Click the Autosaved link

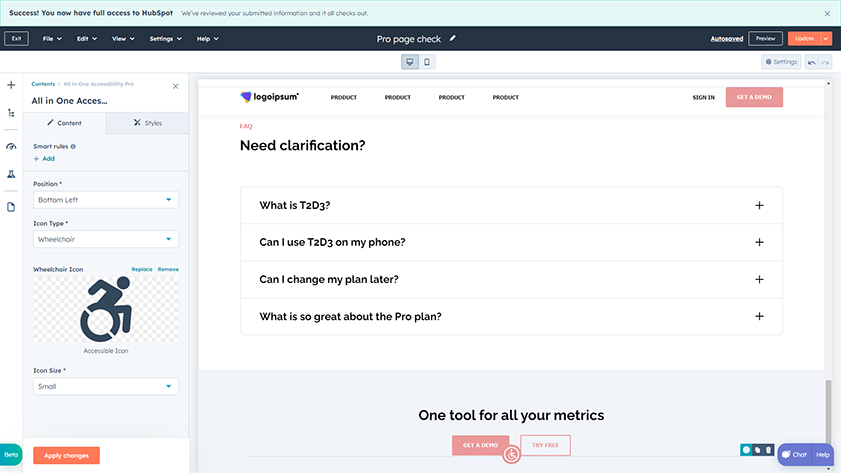coord(727,39)
